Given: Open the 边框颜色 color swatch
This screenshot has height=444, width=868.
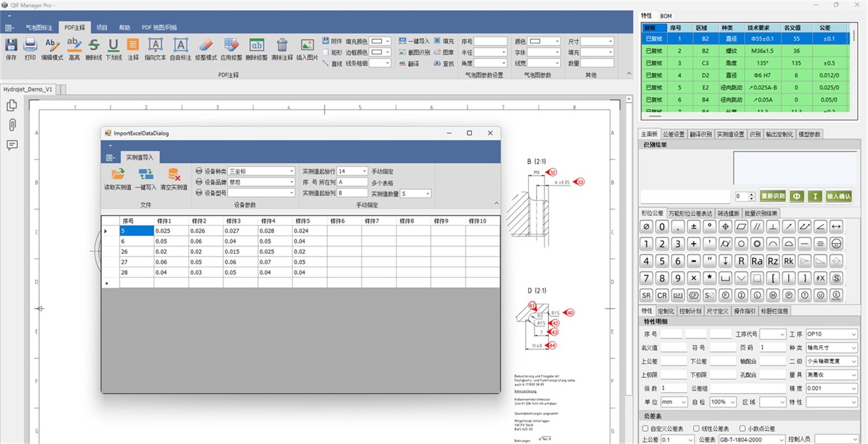Looking at the screenshot, I should click(380, 52).
